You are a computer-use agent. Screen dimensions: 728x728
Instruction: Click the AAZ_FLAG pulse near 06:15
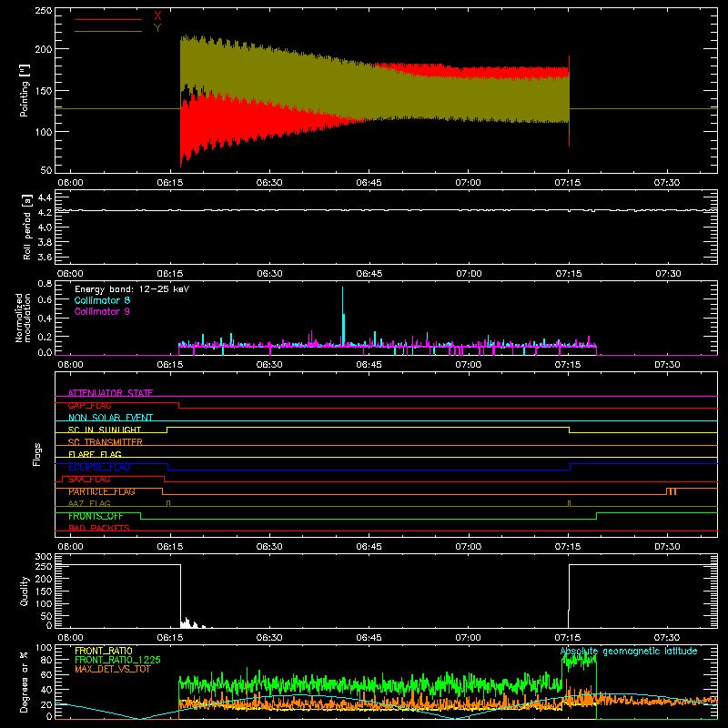[x=168, y=503]
